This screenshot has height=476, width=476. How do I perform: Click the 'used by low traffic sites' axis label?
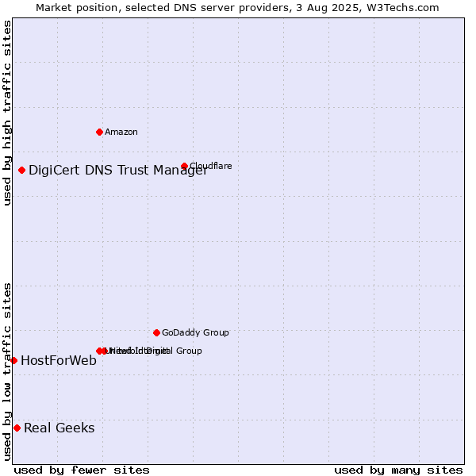click(6, 372)
